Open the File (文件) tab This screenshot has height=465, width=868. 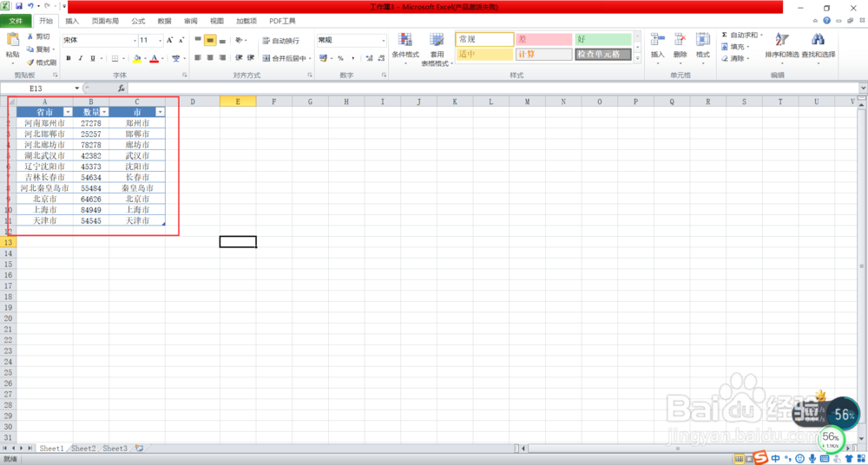tap(16, 21)
